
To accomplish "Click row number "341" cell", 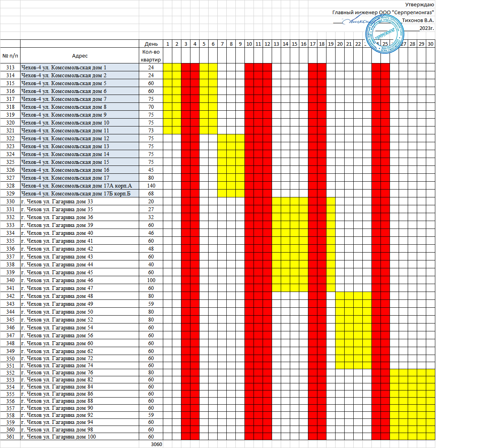I will (10, 288).
